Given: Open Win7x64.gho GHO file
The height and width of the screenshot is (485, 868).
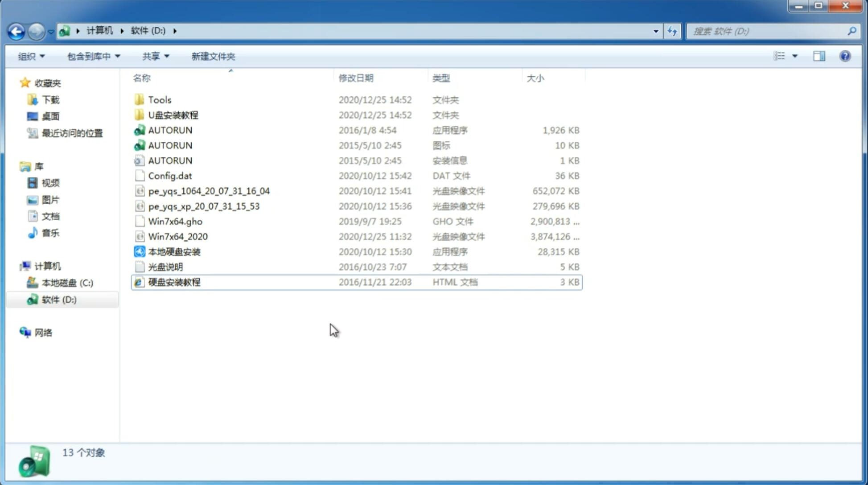Looking at the screenshot, I should [x=175, y=221].
